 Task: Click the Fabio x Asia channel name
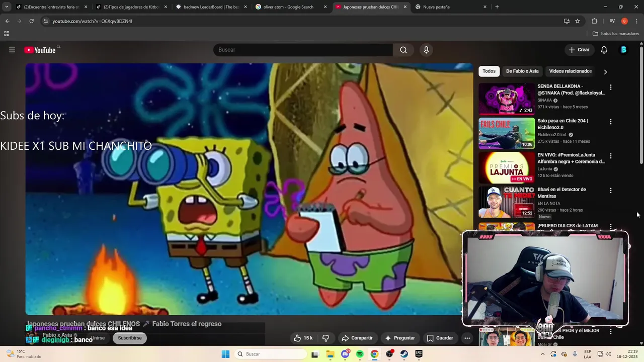[x=57, y=335]
